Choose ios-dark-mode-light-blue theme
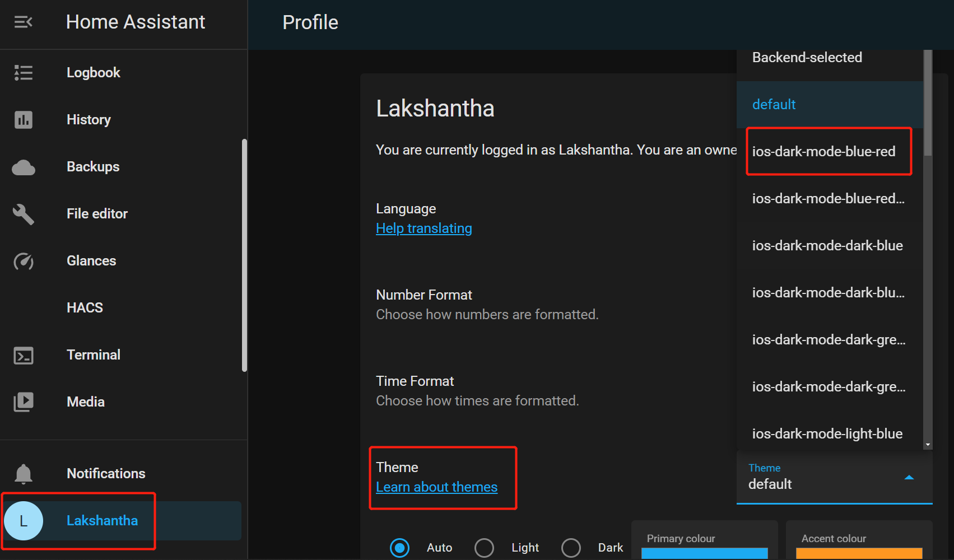Screen dimensions: 954x560 tap(830, 434)
